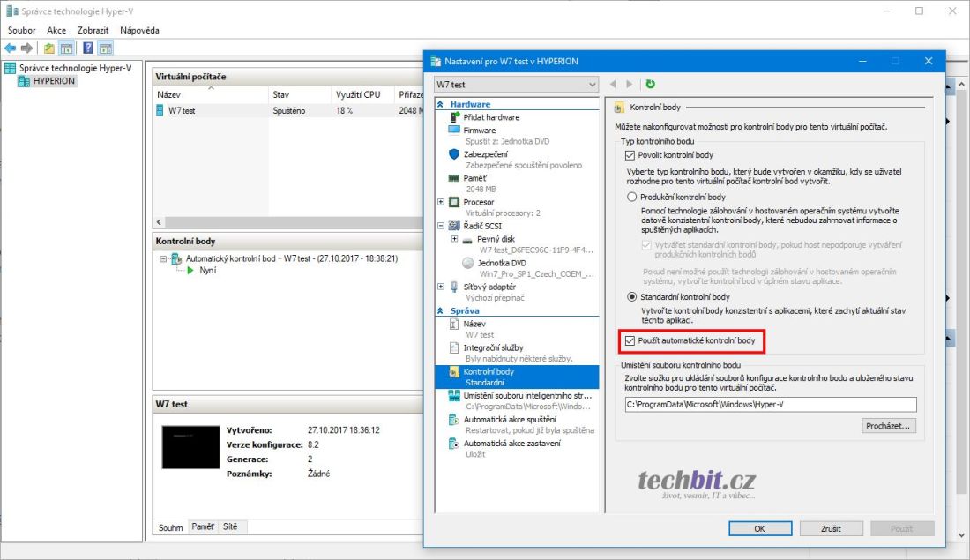Click the help icon in main toolbar
This screenshot has height=560, width=970.
coord(88,48)
